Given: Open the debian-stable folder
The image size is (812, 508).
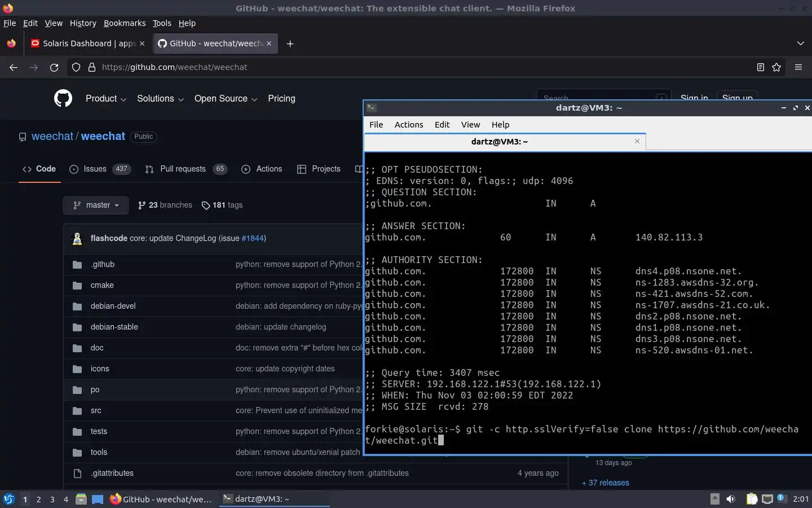Looking at the screenshot, I should click(114, 327).
